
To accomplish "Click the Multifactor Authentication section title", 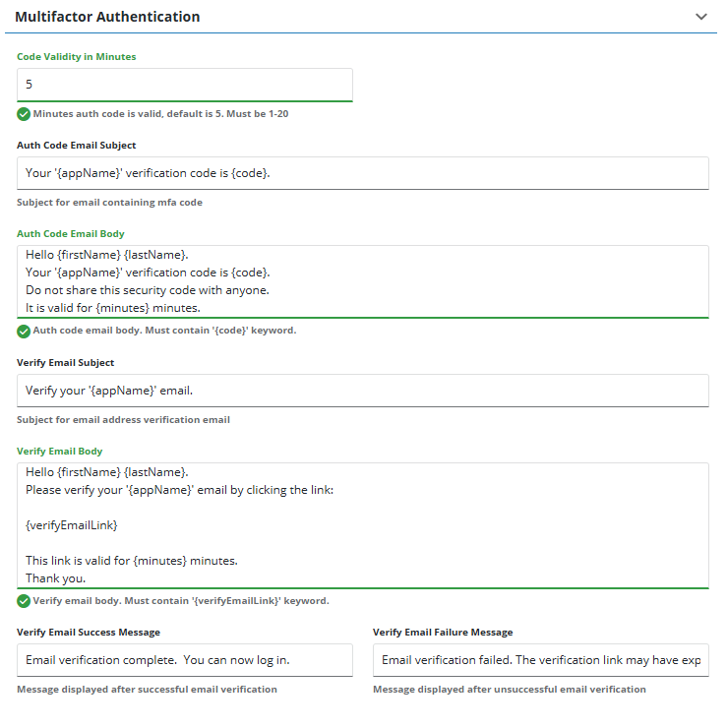I will 107,17.
